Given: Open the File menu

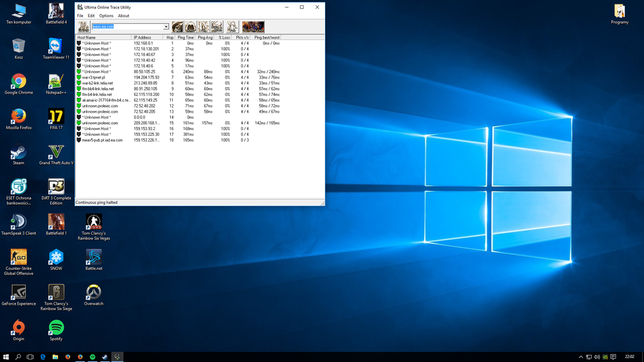Looking at the screenshot, I should click(81, 15).
